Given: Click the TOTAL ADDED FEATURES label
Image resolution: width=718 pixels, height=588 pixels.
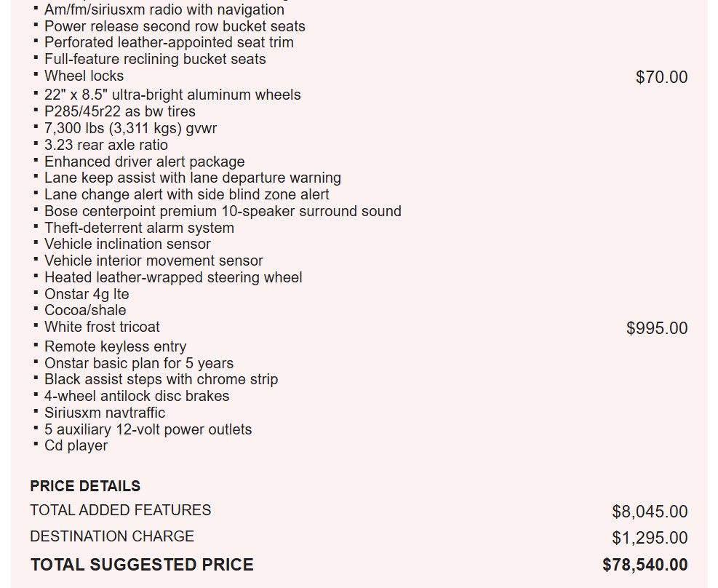Looking at the screenshot, I should point(121,510).
